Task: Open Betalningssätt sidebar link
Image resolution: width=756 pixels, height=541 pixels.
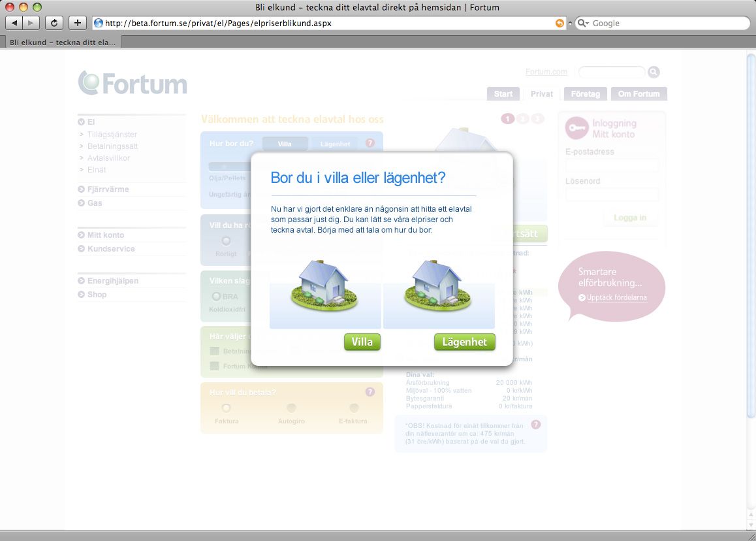Action: pos(112,146)
